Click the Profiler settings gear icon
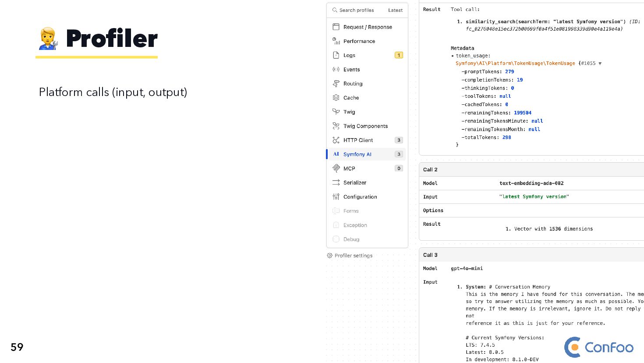 pyautogui.click(x=330, y=256)
